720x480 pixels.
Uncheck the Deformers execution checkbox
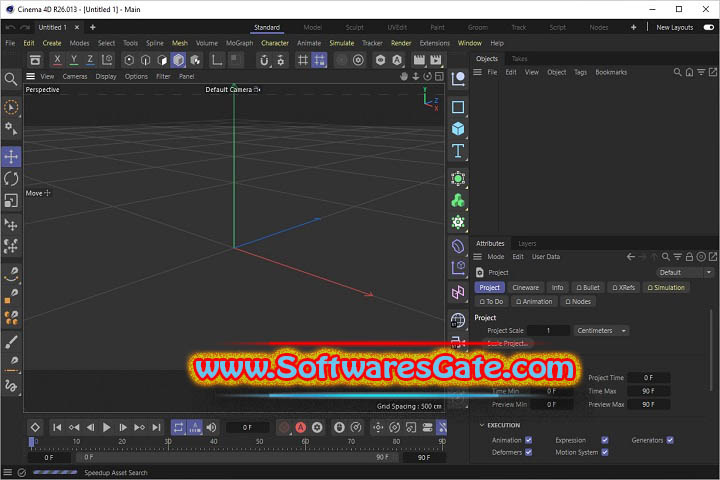529,452
